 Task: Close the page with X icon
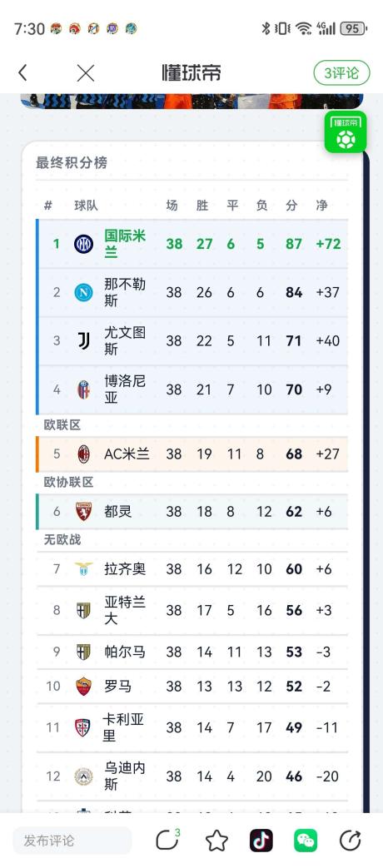pyautogui.click(x=85, y=72)
